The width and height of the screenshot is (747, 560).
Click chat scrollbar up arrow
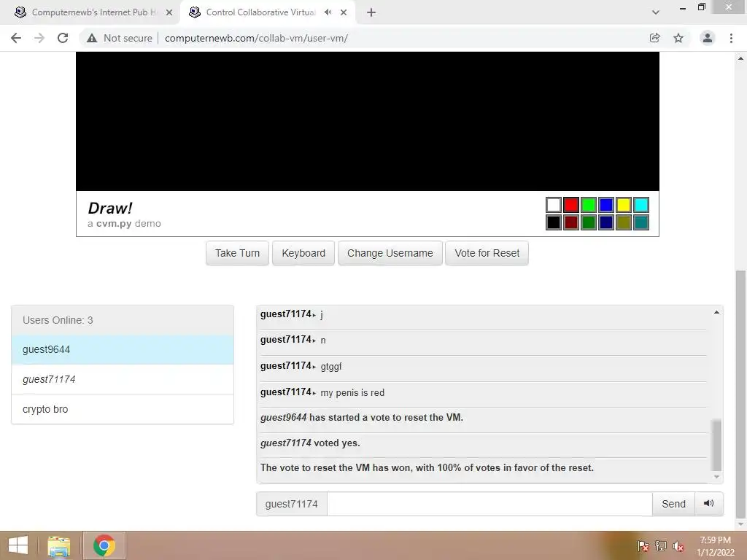[x=716, y=312]
